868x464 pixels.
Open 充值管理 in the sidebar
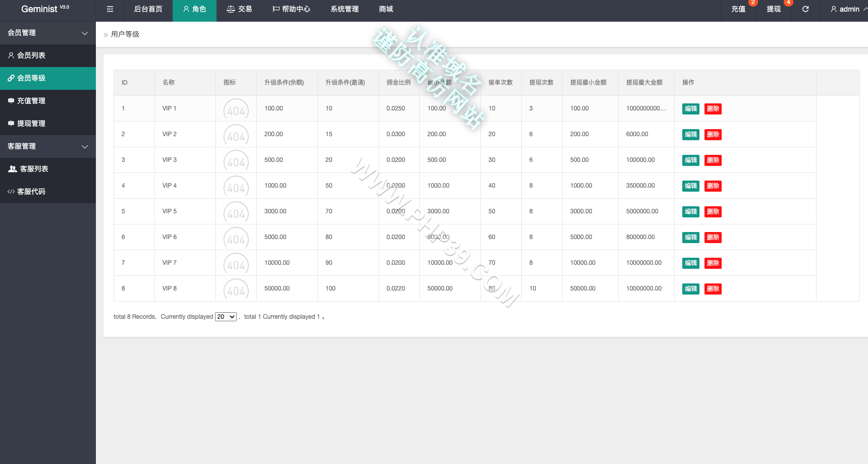[48, 101]
